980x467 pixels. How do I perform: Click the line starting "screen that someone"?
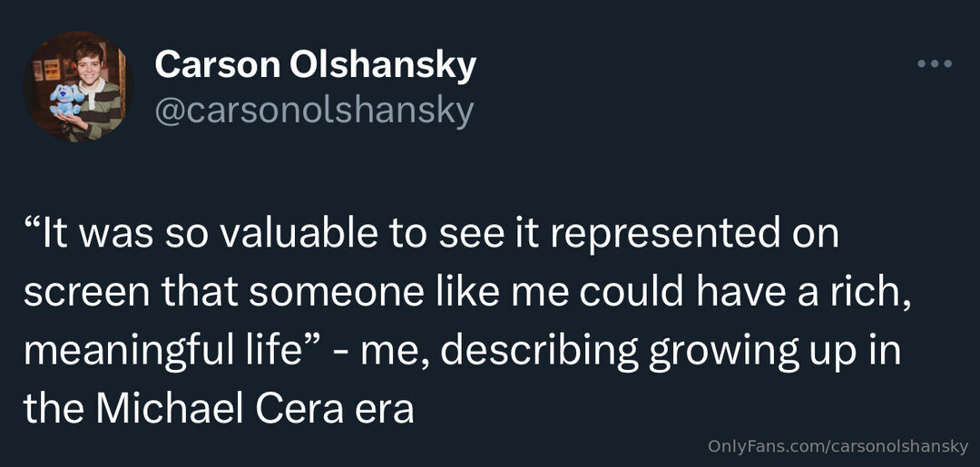[466, 292]
